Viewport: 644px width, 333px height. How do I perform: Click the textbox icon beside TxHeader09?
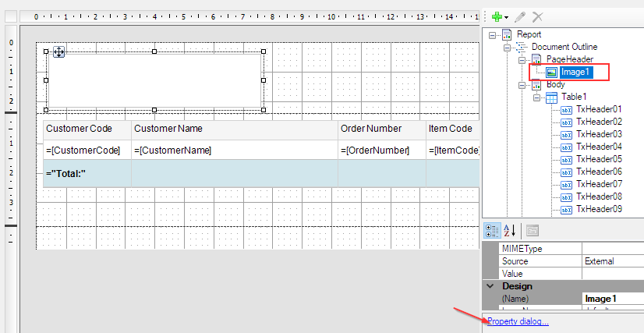pos(566,210)
